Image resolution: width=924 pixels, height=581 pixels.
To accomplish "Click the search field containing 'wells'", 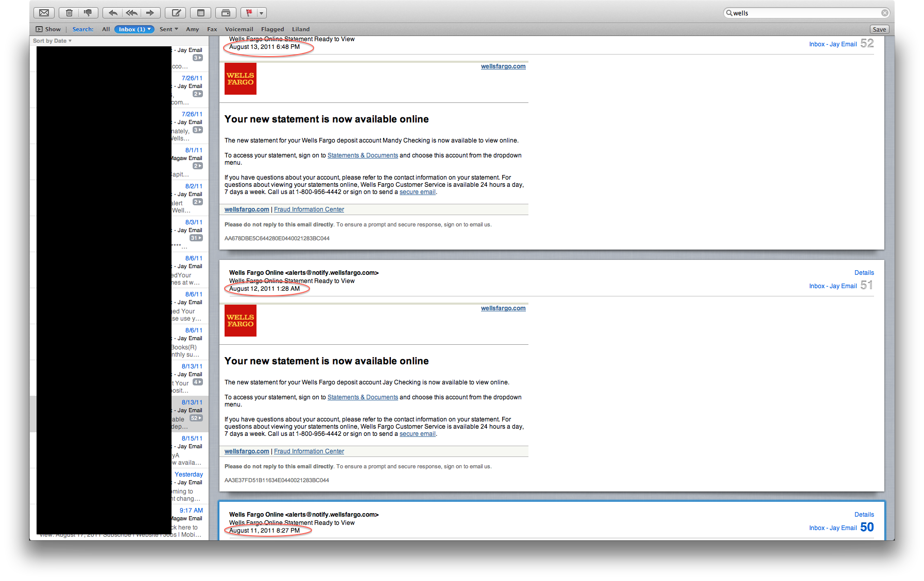I will point(806,13).
